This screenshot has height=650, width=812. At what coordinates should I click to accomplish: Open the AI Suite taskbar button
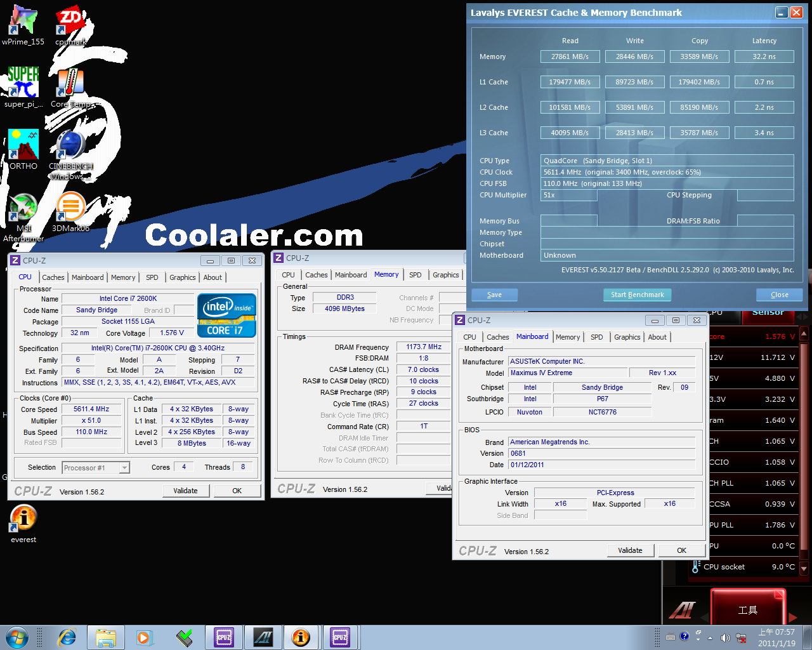[263, 637]
